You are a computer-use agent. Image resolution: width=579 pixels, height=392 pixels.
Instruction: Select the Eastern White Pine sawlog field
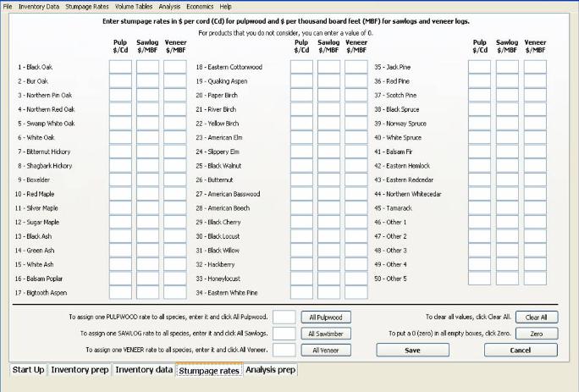pos(328,293)
